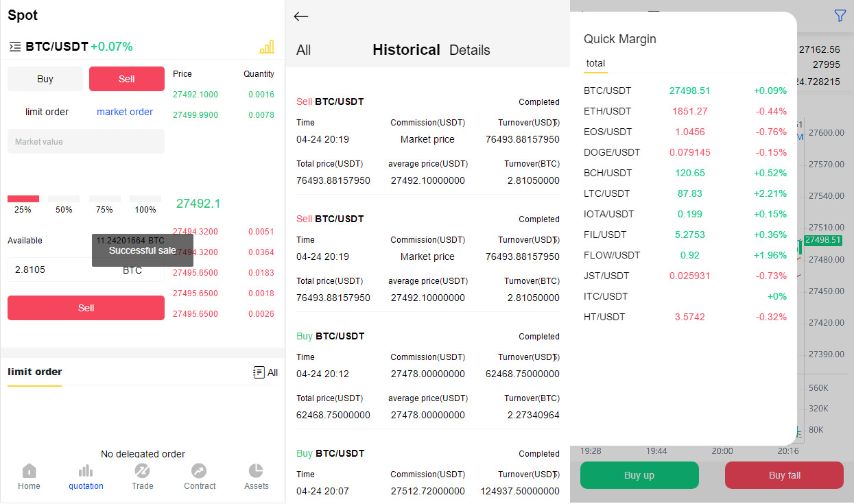Select JST/USDT in Quick Margin list
This screenshot has width=854, height=504.
(685, 276)
